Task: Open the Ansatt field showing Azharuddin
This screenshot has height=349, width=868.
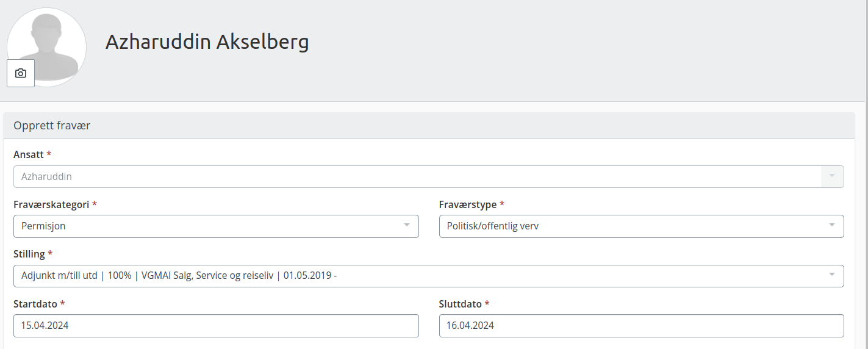Action: (x=429, y=176)
